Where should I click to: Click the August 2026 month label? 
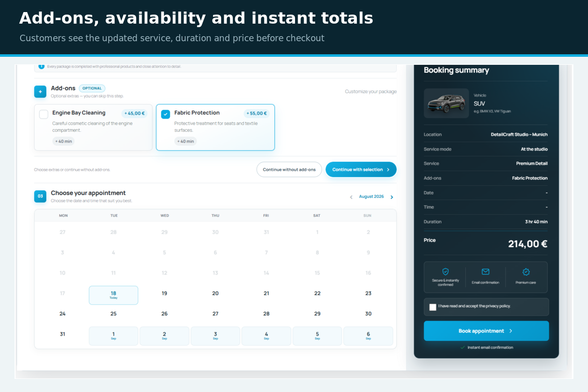click(371, 197)
